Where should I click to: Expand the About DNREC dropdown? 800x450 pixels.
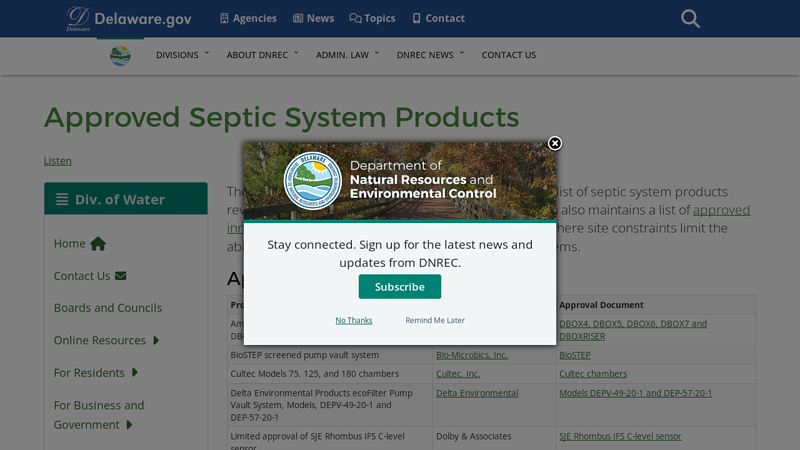[262, 55]
